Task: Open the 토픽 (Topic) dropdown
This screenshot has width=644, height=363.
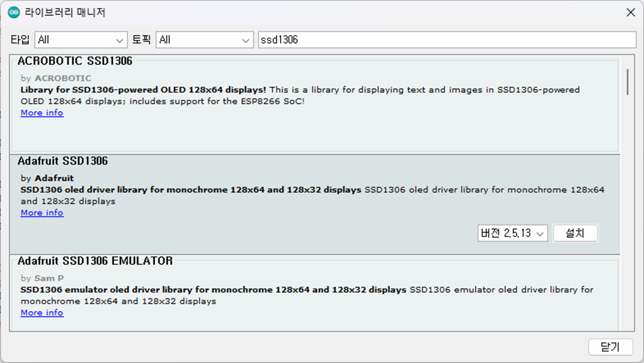Action: point(205,40)
